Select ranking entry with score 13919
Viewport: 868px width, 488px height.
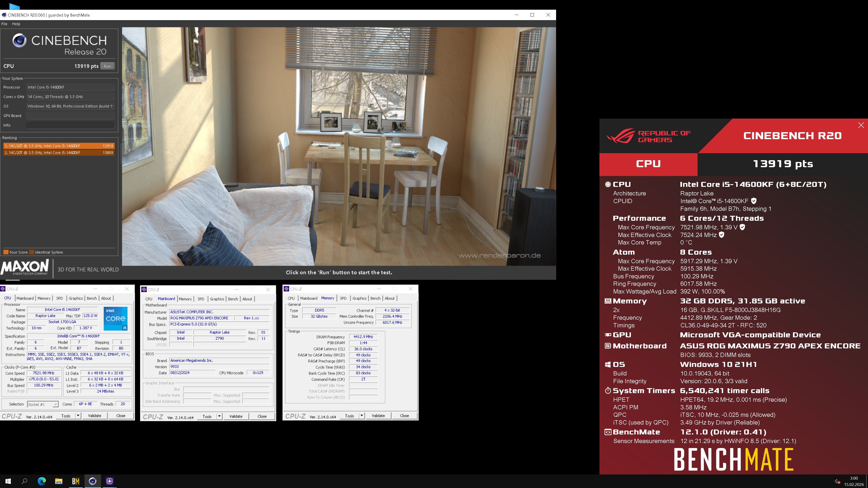coord(59,146)
